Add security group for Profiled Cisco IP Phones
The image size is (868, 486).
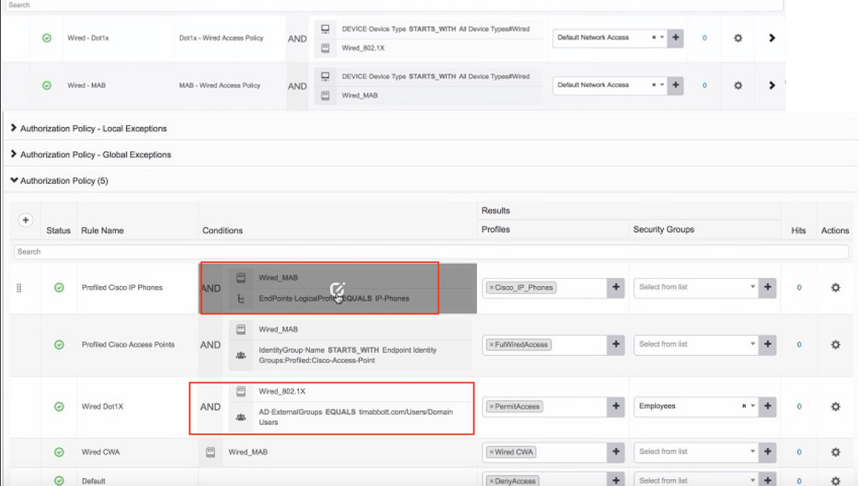coord(767,288)
